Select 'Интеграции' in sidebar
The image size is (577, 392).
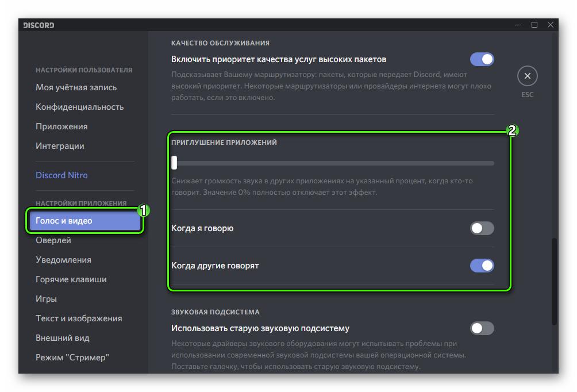coord(60,146)
